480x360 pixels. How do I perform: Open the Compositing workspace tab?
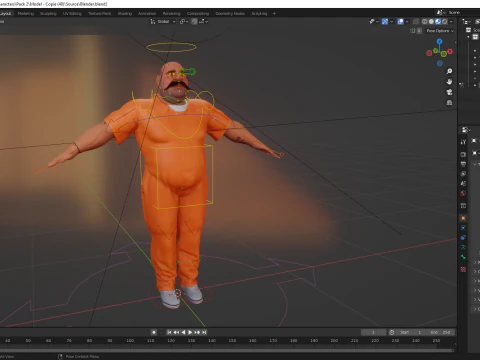(198, 14)
